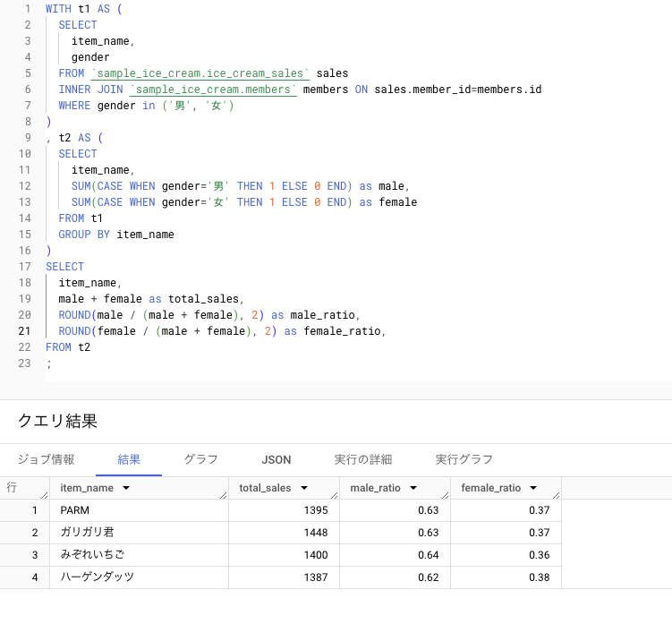This screenshot has width=672, height=624.
Task: Click total_sales value 1387
Action: point(316,577)
